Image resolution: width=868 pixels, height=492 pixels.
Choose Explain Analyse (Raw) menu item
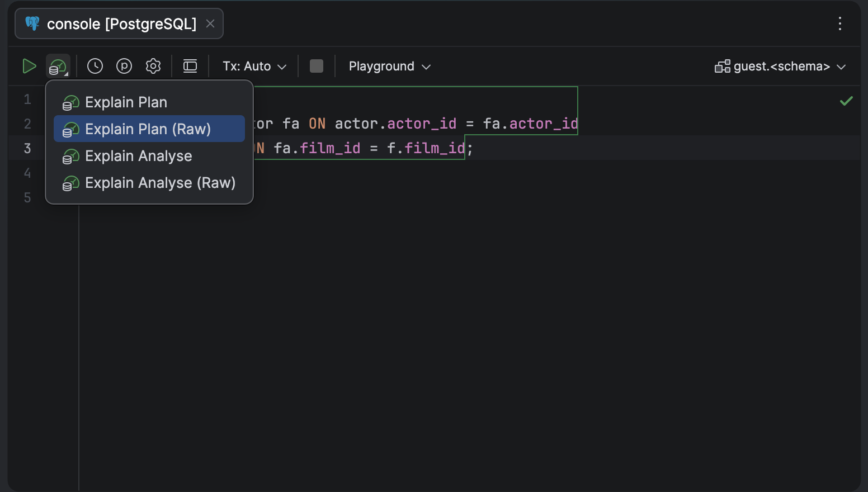pos(149,183)
